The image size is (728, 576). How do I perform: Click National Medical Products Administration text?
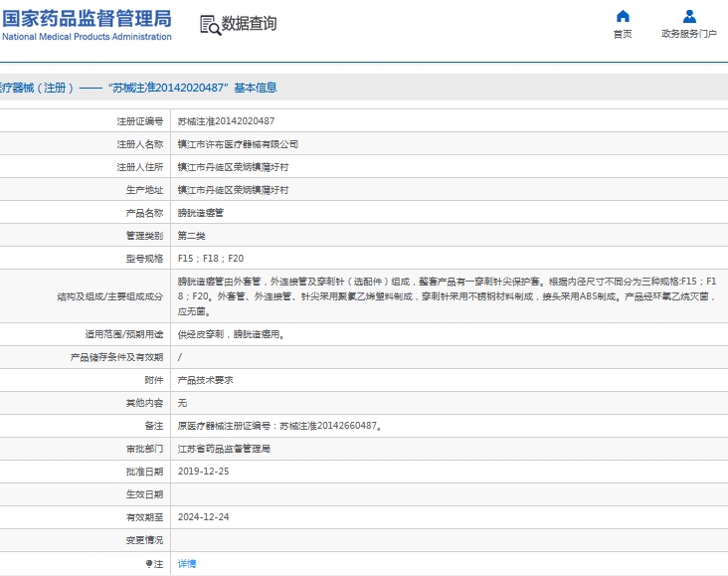point(87,37)
